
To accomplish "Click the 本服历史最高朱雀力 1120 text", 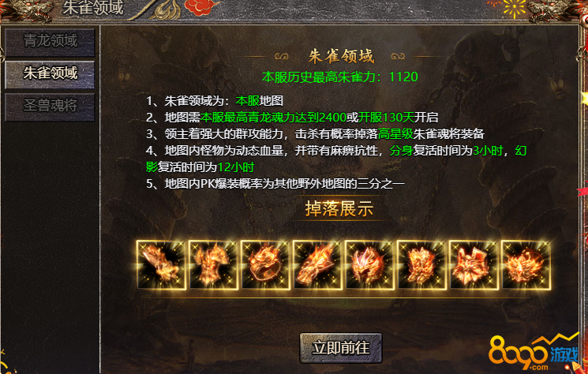I will (339, 77).
